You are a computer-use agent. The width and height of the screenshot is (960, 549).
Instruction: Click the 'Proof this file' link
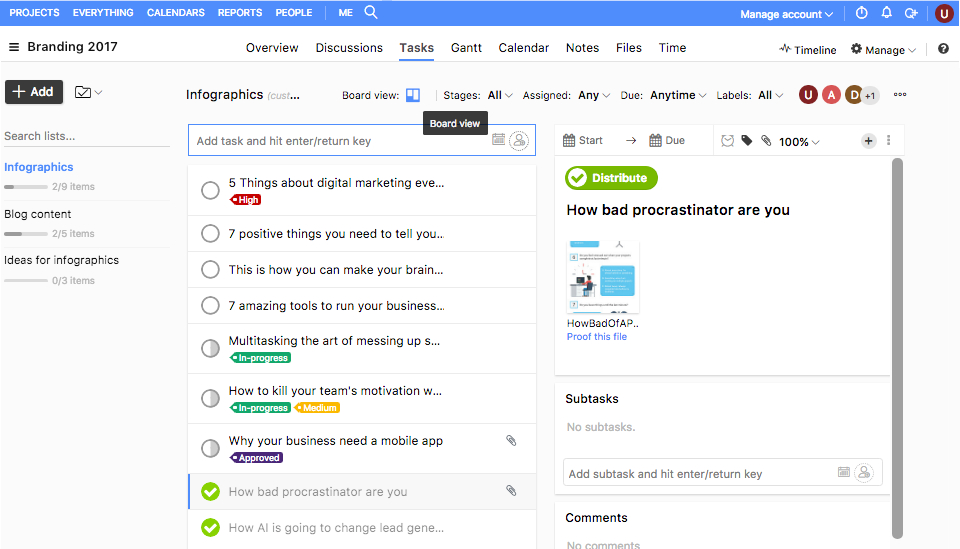[597, 337]
